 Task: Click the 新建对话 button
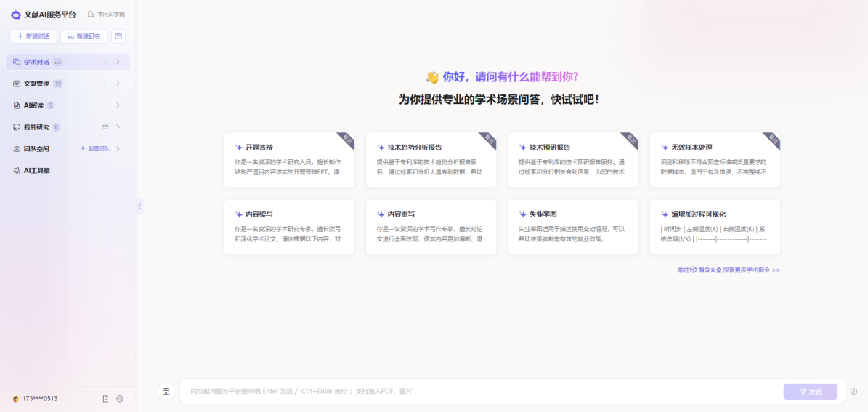(33, 36)
